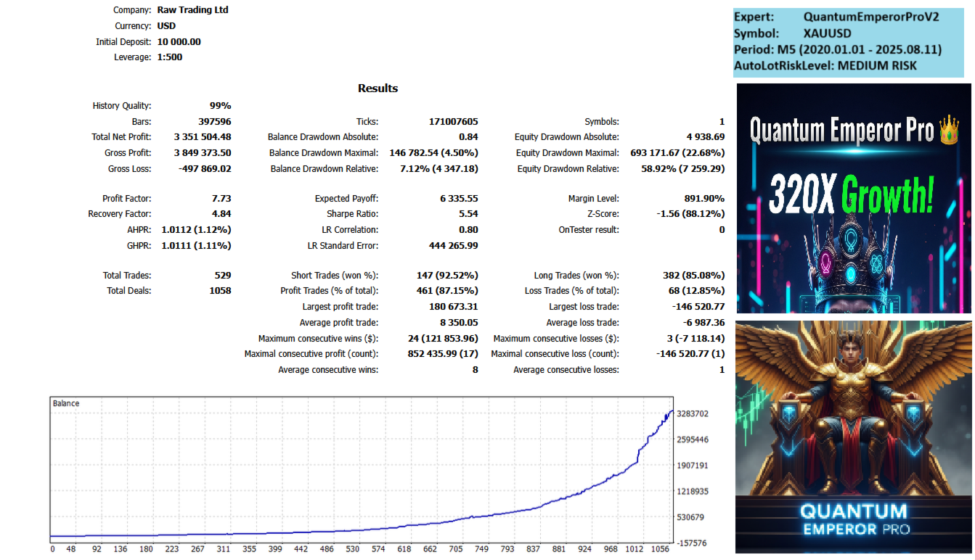Viewport: 975px width, 560px height.
Task: Select Equity Drawdown Relative '58.92% (7 259.29)'
Action: (682, 169)
